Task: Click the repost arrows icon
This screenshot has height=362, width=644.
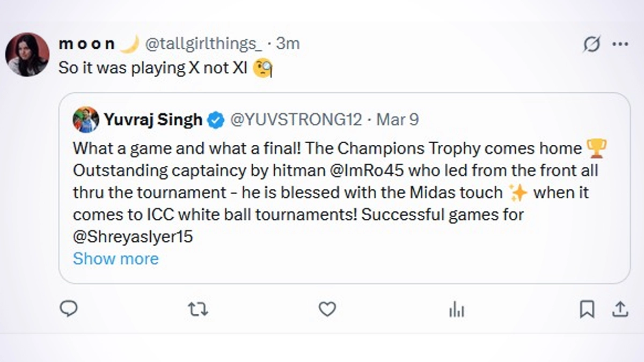Action: [x=198, y=309]
